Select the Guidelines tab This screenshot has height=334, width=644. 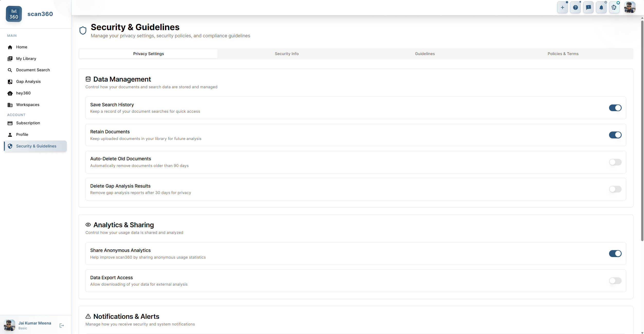[x=425, y=54]
